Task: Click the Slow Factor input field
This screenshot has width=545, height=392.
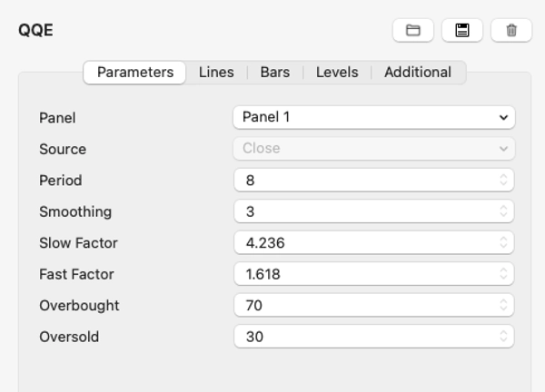Action: (363, 243)
